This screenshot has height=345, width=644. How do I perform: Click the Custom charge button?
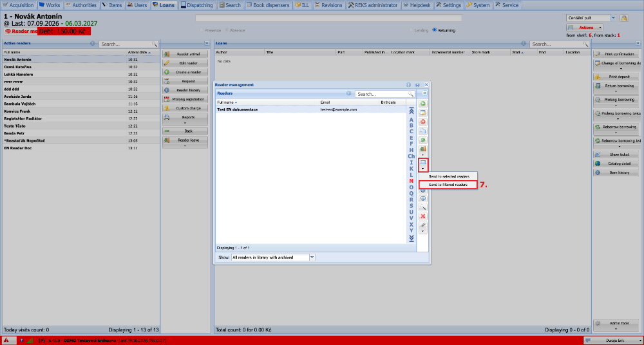[185, 108]
